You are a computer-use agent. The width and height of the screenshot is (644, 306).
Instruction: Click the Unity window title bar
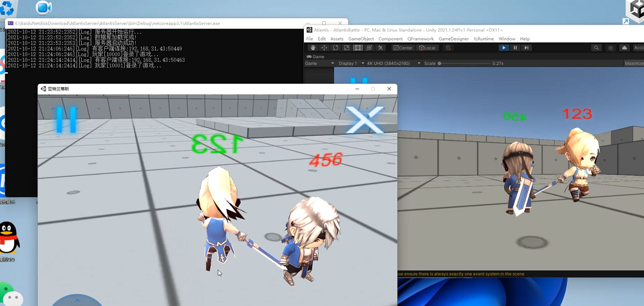click(474, 30)
